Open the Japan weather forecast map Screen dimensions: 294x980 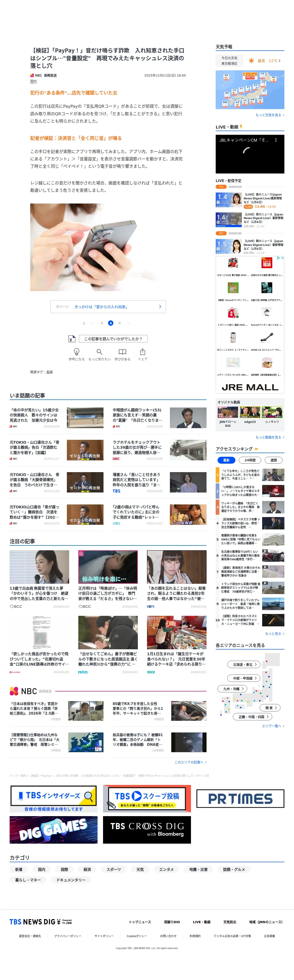[x=250, y=90]
